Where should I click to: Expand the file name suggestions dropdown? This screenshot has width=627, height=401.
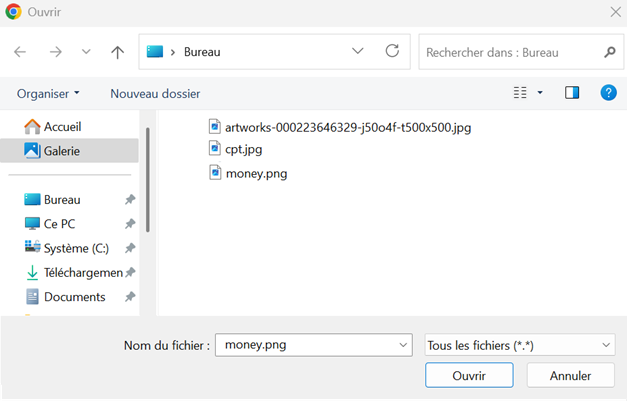[403, 345]
